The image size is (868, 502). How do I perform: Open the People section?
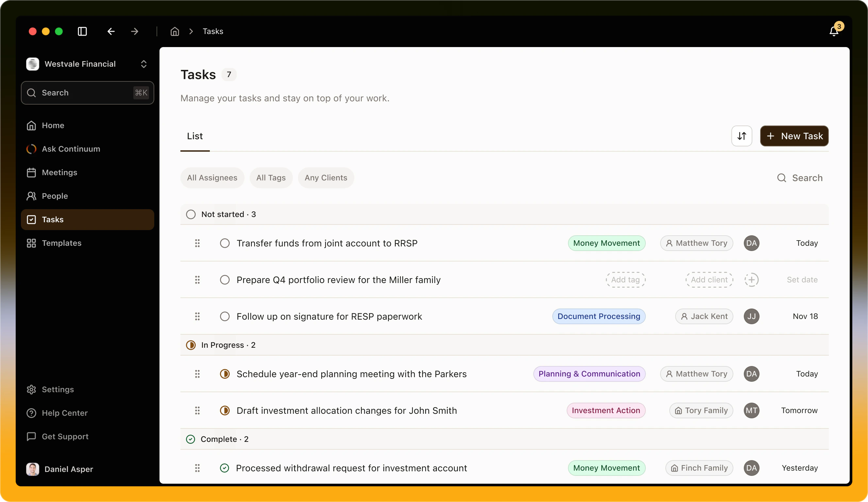(x=55, y=196)
